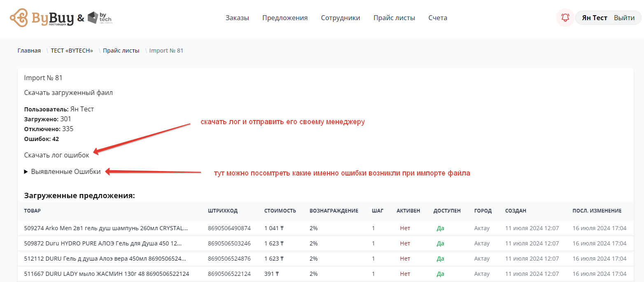Open ТЕСТ «BYTECH» breadcrumb link
Screen dimensions: 644x282
(72, 51)
